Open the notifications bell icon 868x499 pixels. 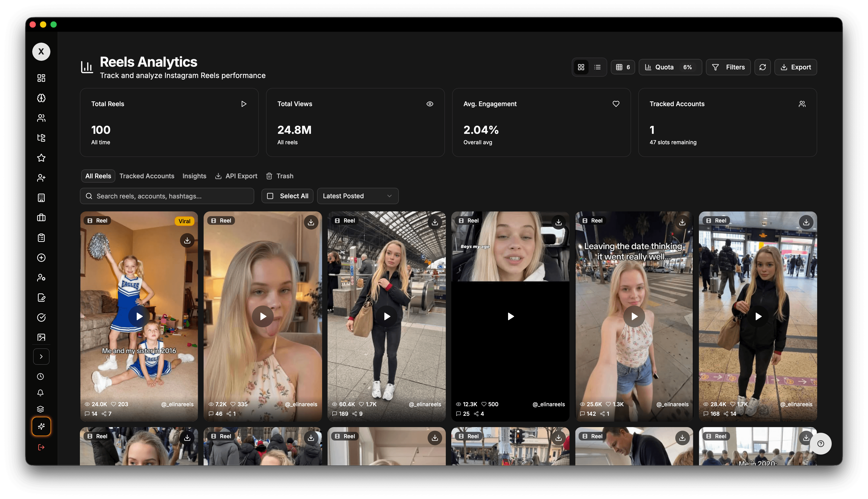coord(40,393)
